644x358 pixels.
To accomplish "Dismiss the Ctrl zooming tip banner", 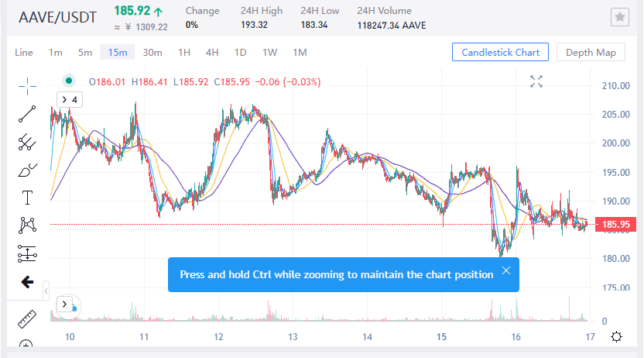I will 506,270.
